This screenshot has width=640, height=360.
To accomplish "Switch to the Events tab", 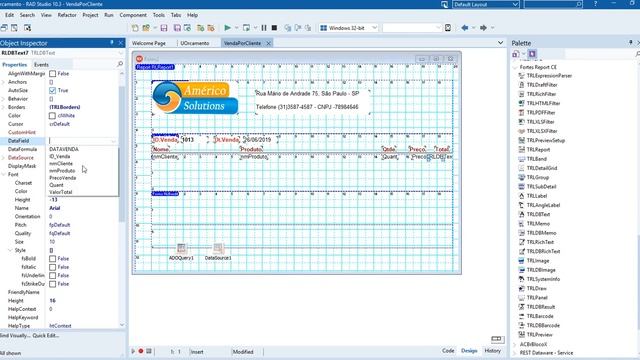I will 41,64.
